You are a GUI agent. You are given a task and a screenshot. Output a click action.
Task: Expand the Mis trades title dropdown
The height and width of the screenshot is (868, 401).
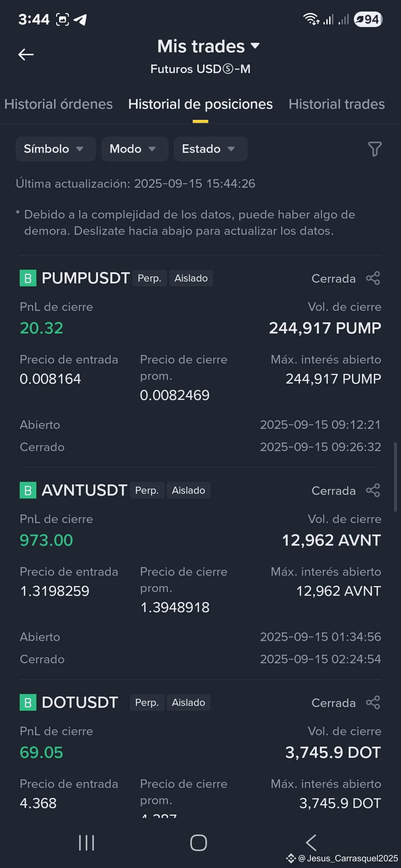208,46
